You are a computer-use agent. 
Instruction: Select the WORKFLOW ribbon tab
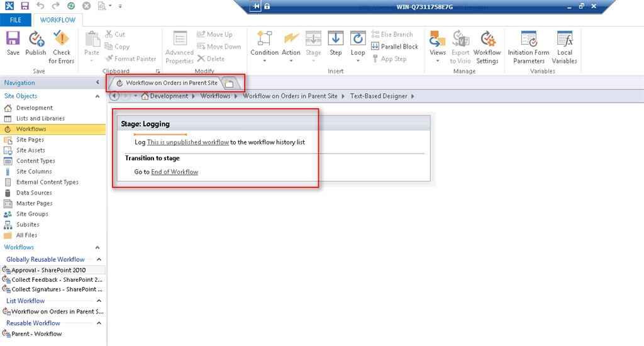[x=58, y=20]
